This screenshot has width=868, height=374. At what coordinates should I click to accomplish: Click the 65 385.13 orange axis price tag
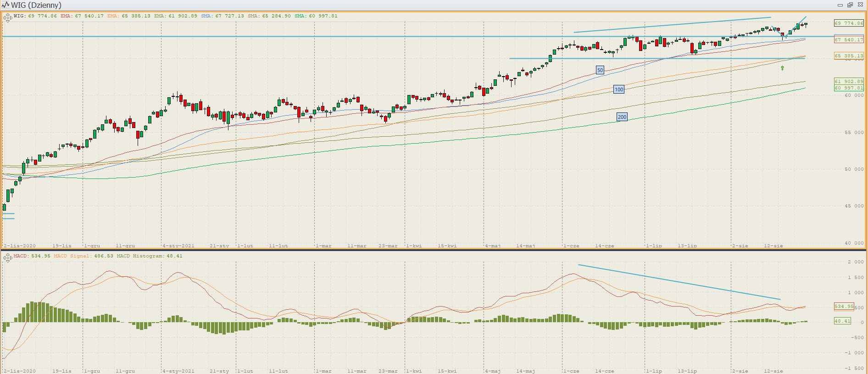click(849, 56)
